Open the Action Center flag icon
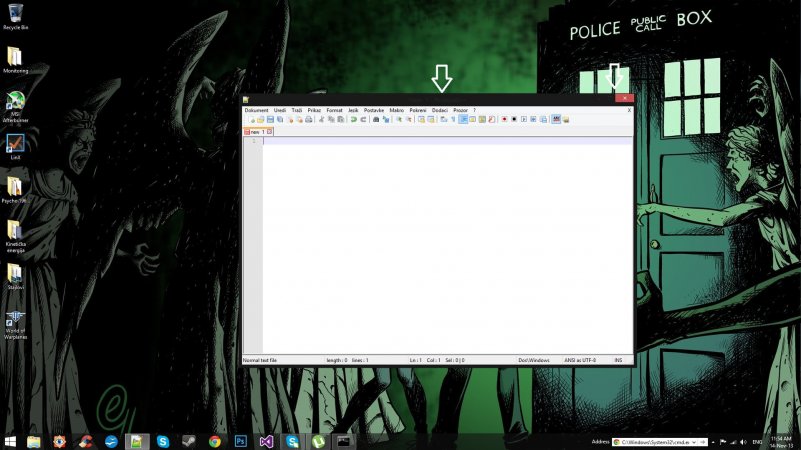 pyautogui.click(x=723, y=442)
